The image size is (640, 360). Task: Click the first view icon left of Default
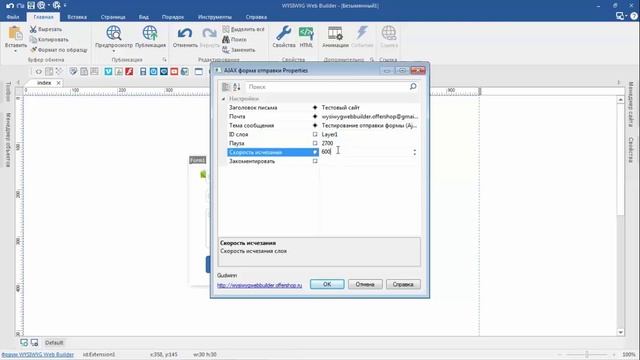(x=24, y=342)
